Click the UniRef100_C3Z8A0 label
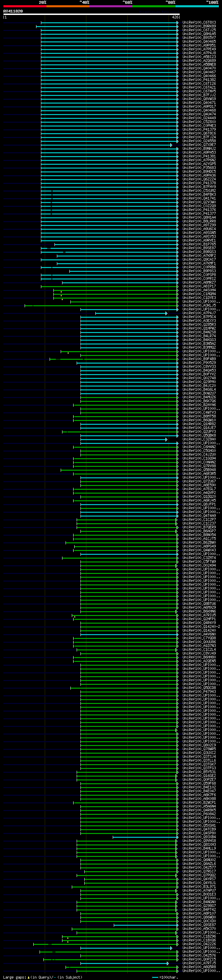Image resolution: width=222 pixels, height=980 pixels. click(199, 439)
